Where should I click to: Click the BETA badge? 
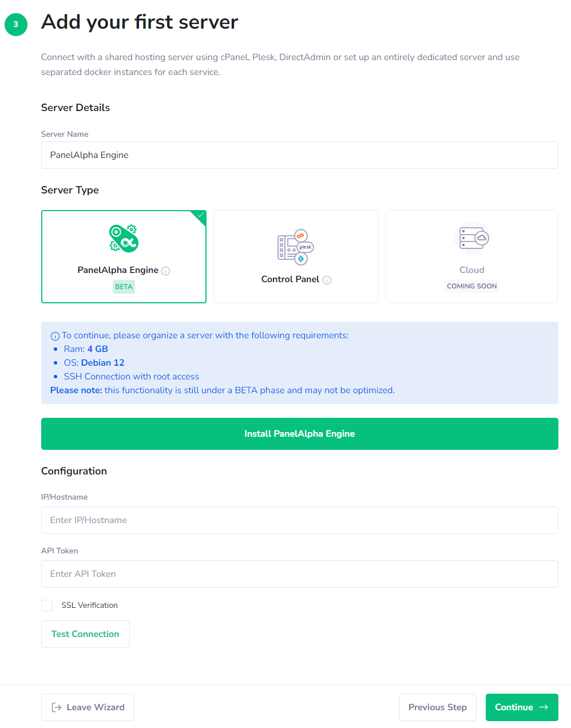pos(124,287)
